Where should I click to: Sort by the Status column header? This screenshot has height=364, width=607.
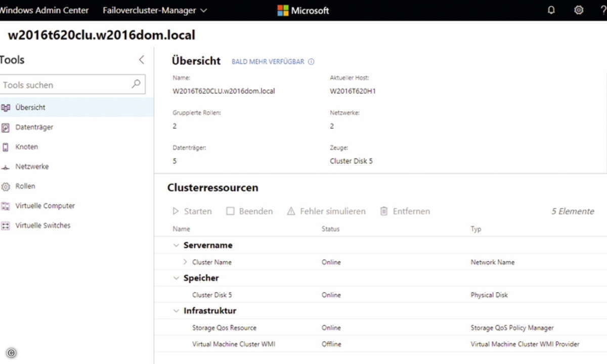[x=330, y=229]
